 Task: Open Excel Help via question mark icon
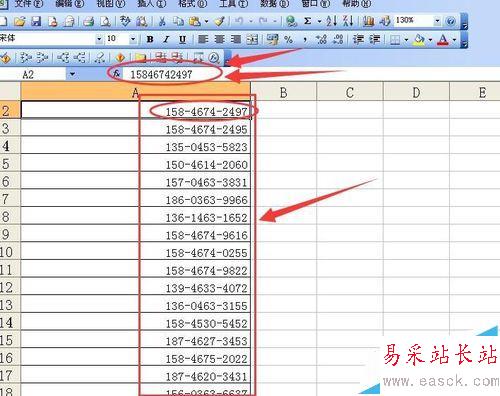click(x=451, y=22)
